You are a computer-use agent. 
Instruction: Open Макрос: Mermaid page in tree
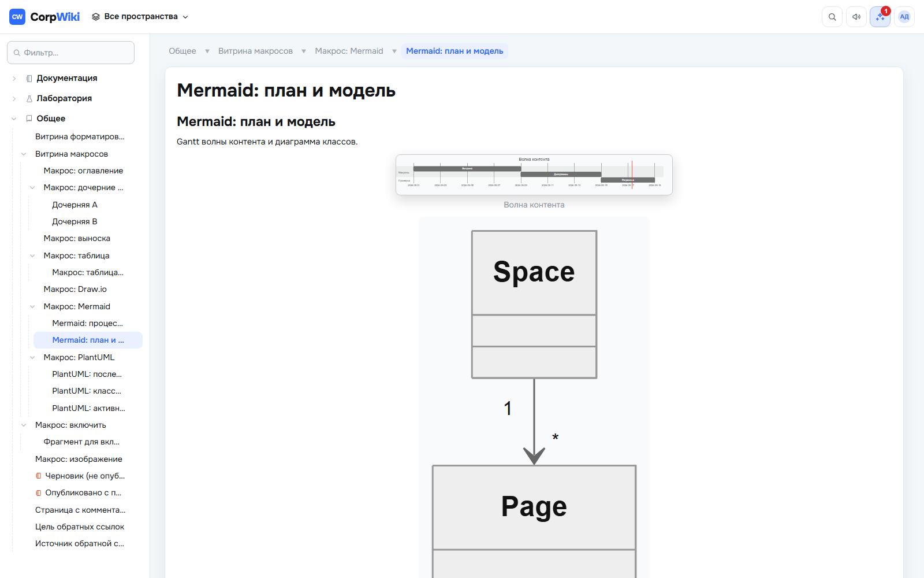[77, 306]
